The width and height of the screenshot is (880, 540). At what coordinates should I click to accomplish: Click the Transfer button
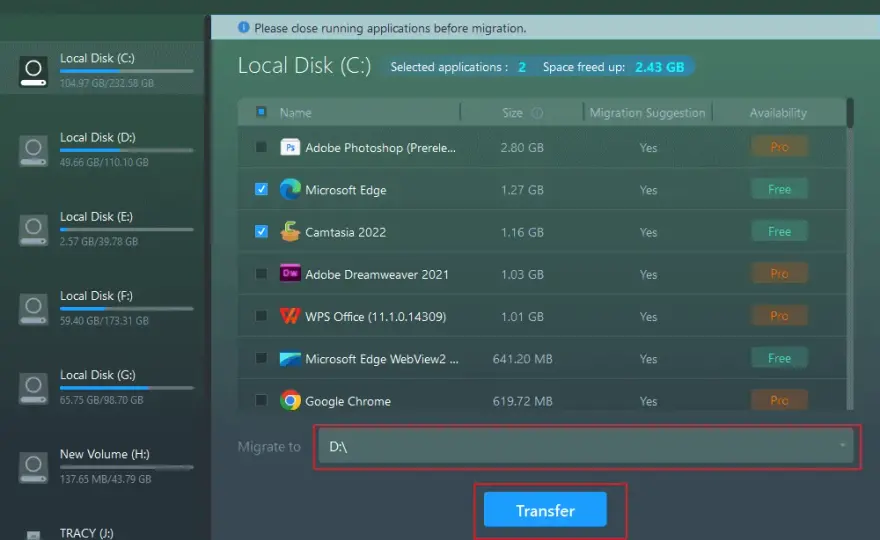click(x=545, y=510)
